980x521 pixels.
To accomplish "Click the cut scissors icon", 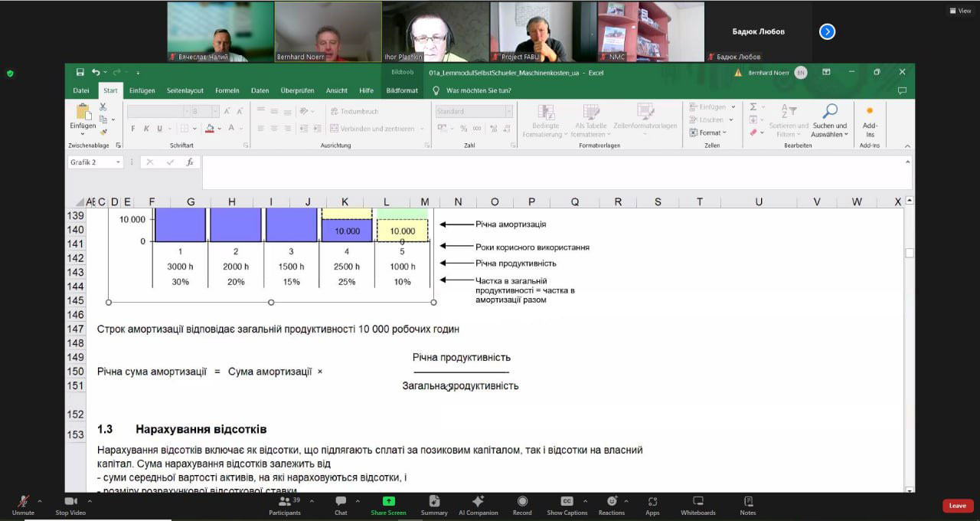I will click(x=103, y=107).
